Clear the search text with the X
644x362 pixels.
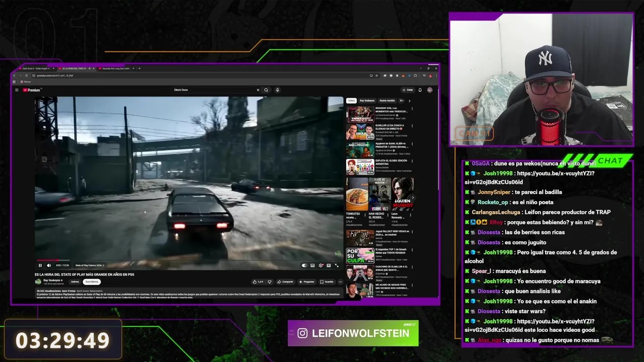[258, 90]
